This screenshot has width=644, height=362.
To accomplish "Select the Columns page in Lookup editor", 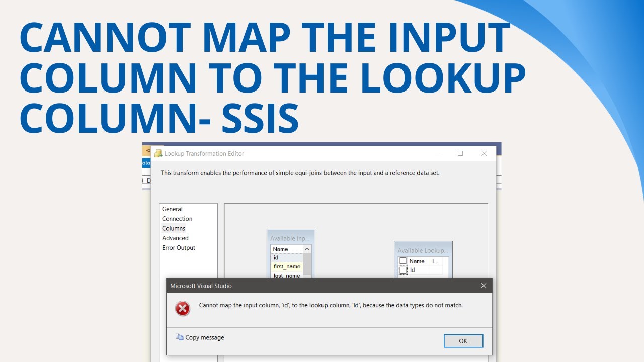I will click(x=174, y=228).
